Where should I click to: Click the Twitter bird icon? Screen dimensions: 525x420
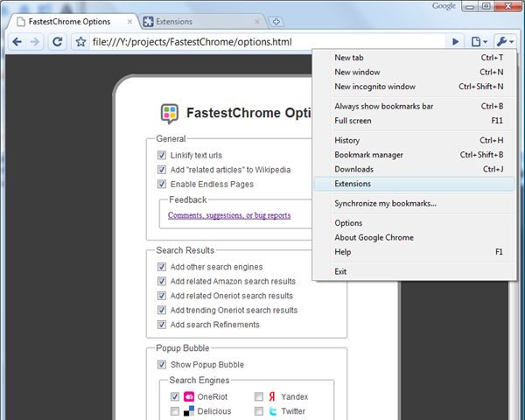[x=273, y=411]
